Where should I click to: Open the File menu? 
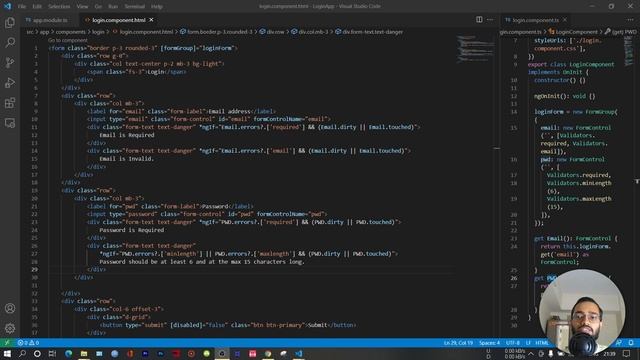pos(22,7)
